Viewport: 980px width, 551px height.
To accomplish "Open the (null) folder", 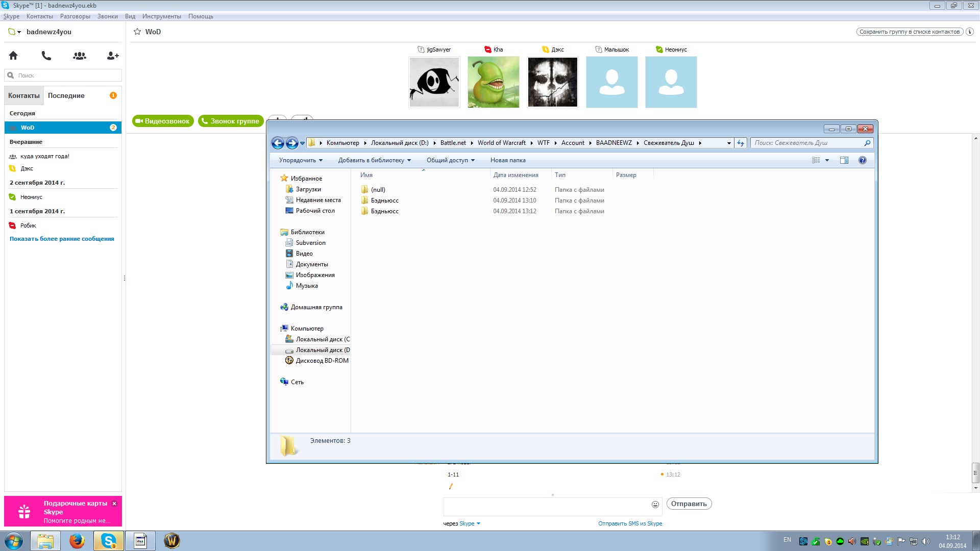I will tap(378, 190).
